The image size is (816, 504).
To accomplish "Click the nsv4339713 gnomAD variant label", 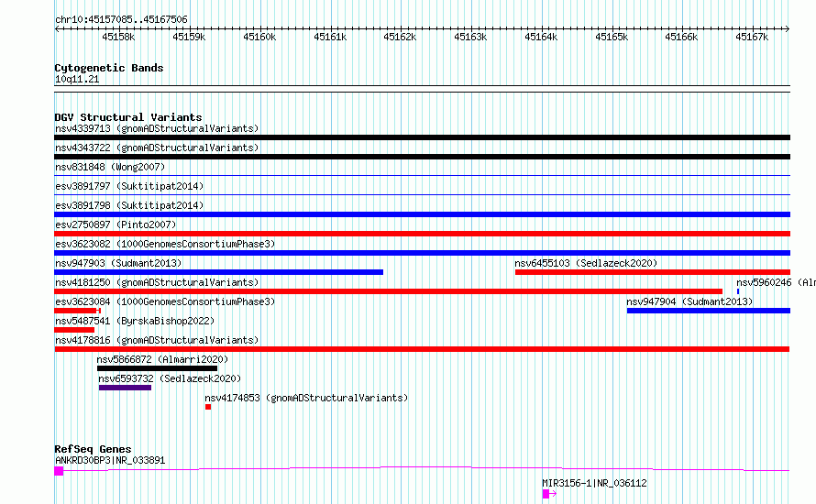I will point(157,128).
